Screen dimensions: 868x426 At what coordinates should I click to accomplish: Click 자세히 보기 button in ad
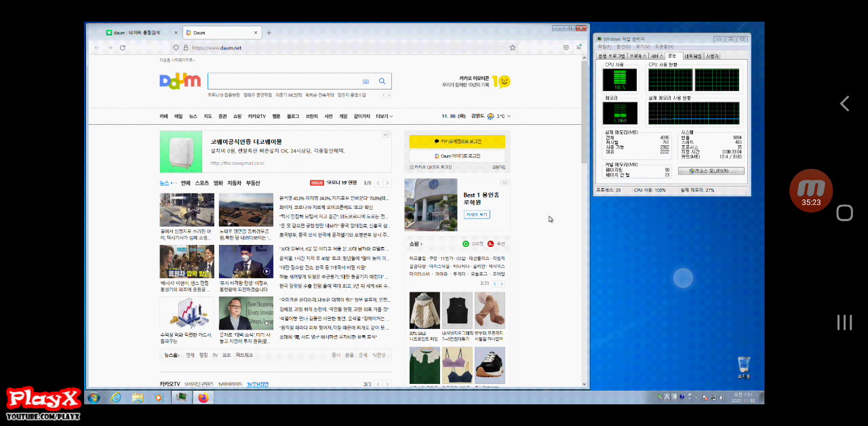(x=477, y=214)
